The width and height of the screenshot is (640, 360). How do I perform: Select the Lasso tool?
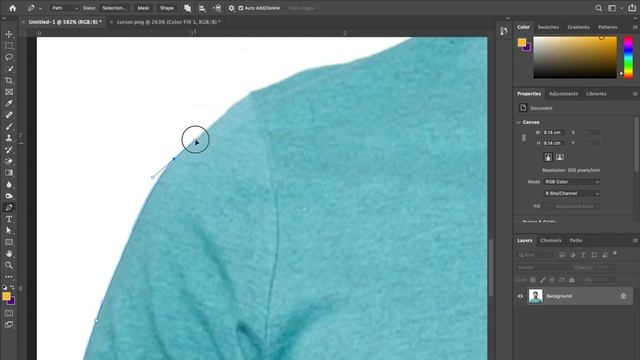9,57
